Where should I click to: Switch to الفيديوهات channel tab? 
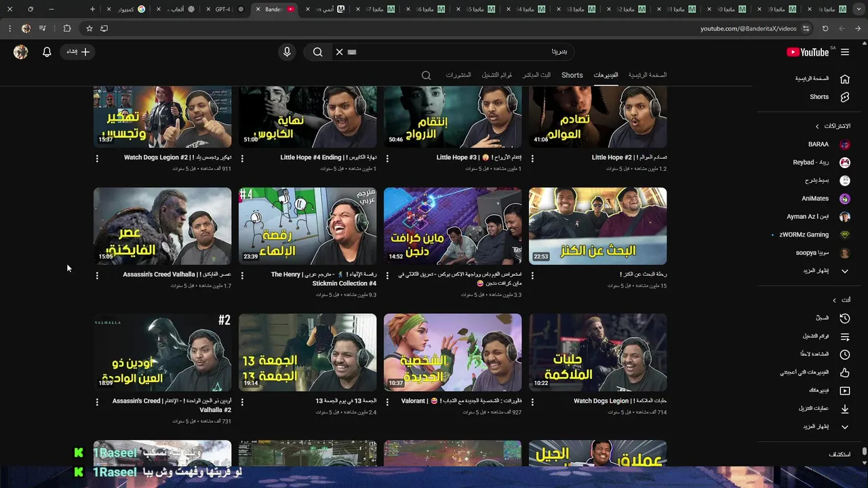tap(606, 75)
